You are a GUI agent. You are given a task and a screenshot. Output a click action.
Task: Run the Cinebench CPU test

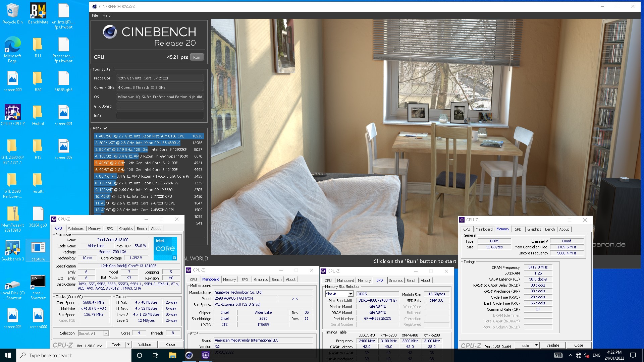pyautogui.click(x=197, y=57)
